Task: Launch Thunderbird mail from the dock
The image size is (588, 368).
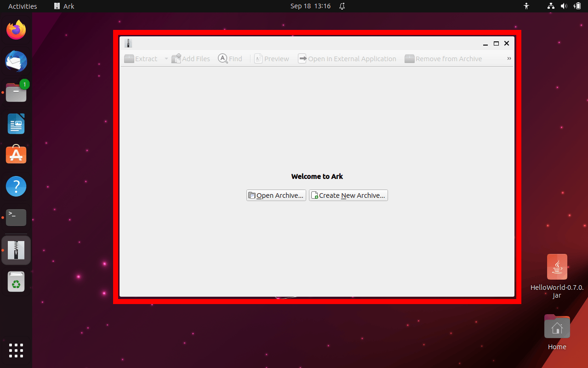Action: (16, 61)
